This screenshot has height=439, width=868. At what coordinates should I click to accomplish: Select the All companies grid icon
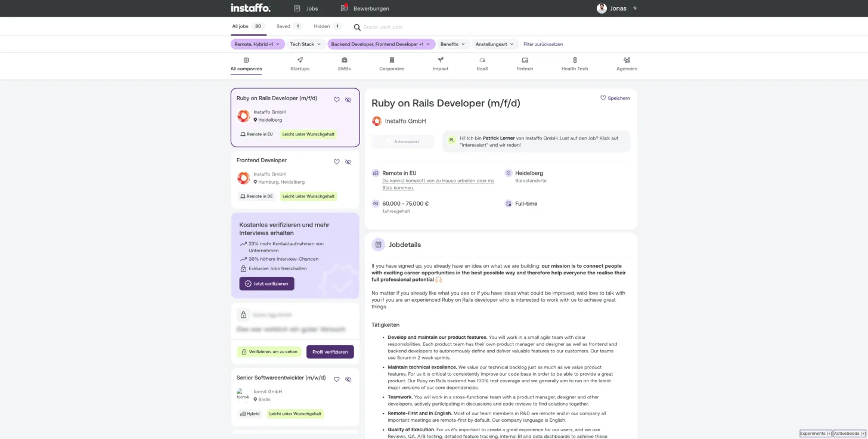[x=246, y=60]
